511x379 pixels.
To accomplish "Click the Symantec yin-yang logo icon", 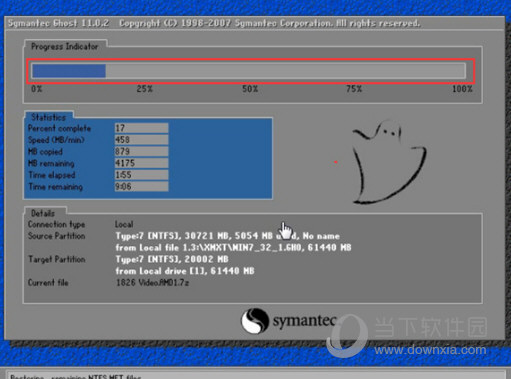I will coord(255,321).
